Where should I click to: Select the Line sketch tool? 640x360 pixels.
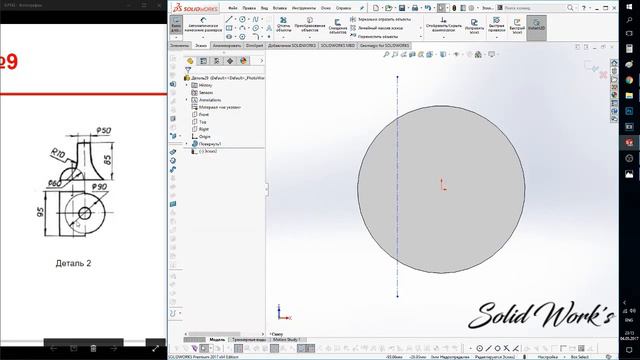229,19
